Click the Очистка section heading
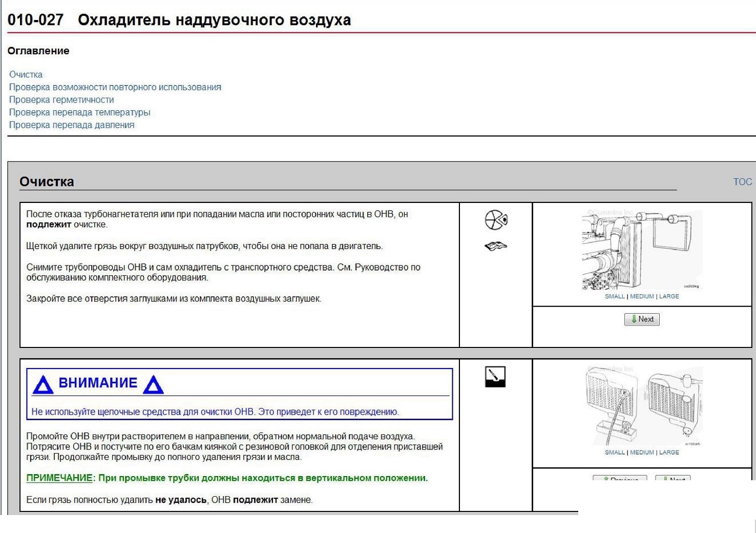 [x=47, y=182]
